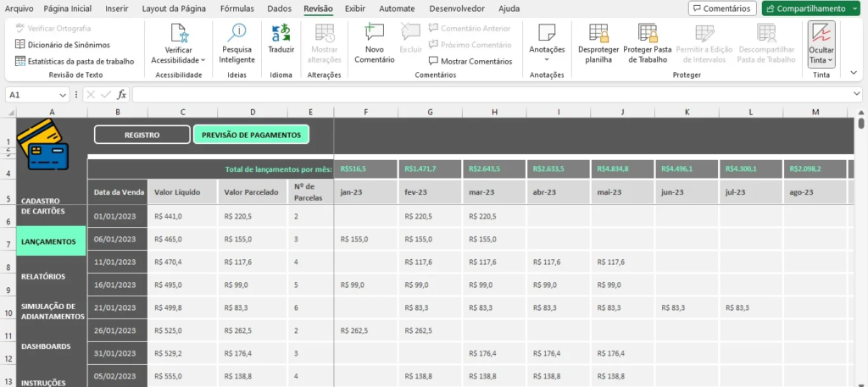Screen dimensions: 868x387
Task: Click inside the formula bar field
Action: pyautogui.click(x=492, y=95)
